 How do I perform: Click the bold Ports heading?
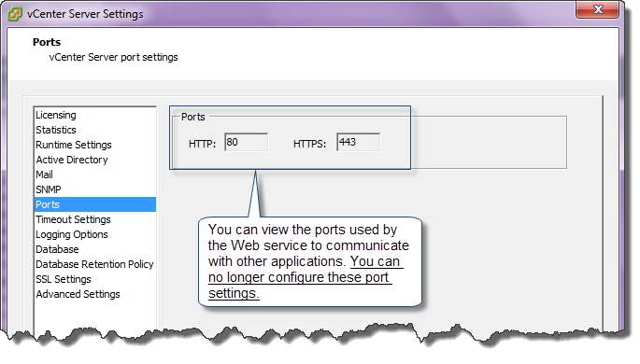coord(47,42)
